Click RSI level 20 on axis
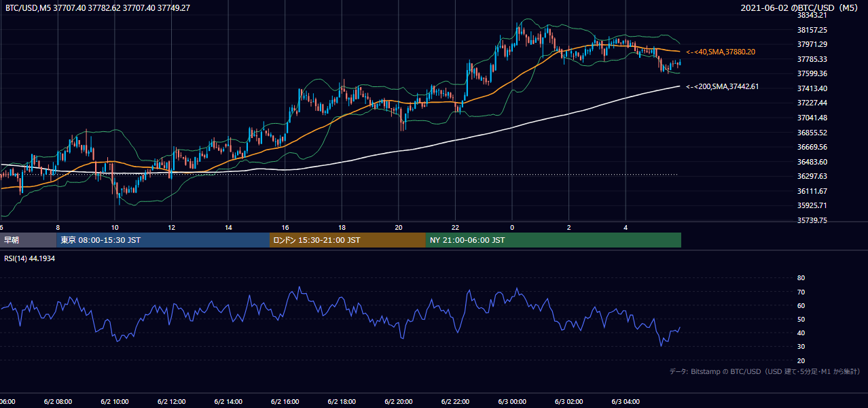 click(x=801, y=360)
